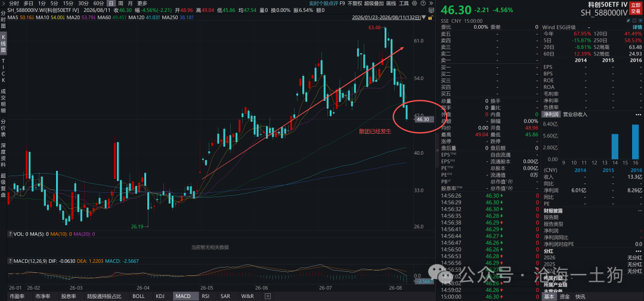Select the KDJ indicator tab

click(160, 296)
